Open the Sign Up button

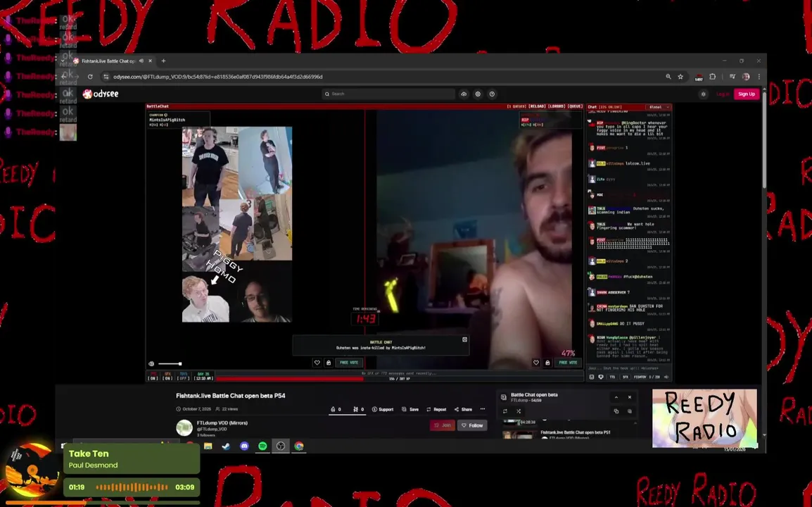[x=747, y=94]
